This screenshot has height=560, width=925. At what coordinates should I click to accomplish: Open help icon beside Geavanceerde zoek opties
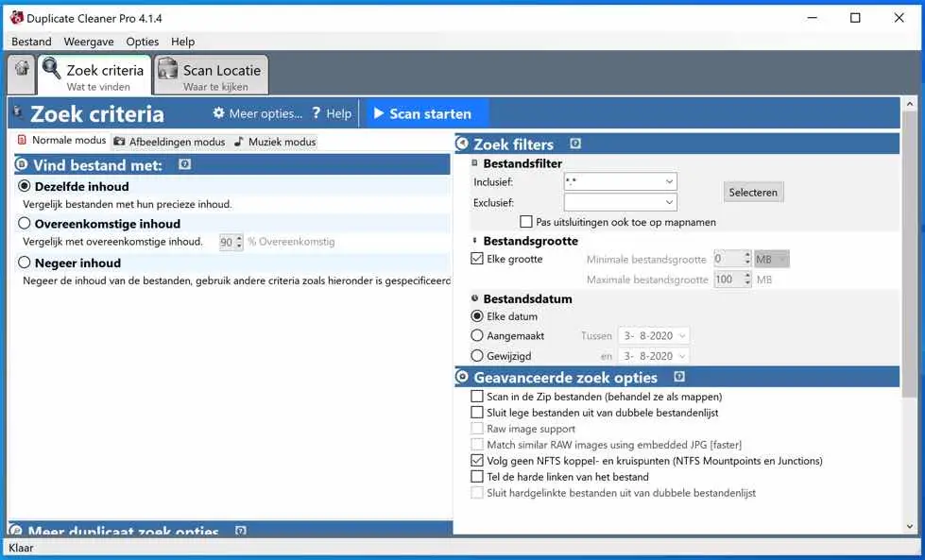[679, 377]
